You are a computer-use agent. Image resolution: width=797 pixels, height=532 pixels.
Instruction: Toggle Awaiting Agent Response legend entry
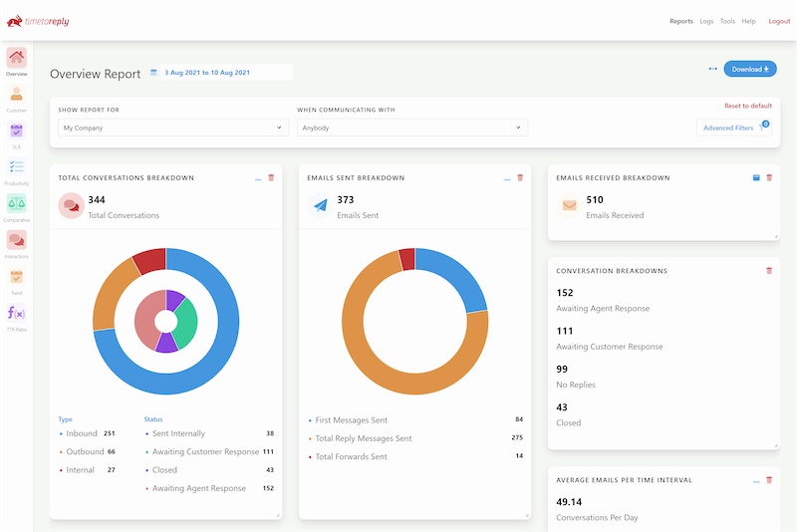pyautogui.click(x=209, y=488)
